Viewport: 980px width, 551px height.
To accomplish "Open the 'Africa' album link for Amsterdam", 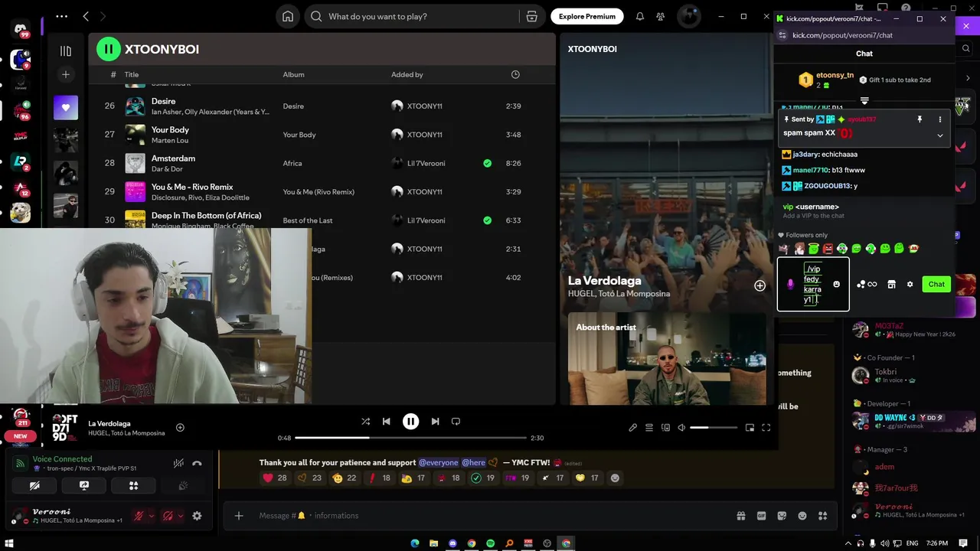I will [x=292, y=163].
